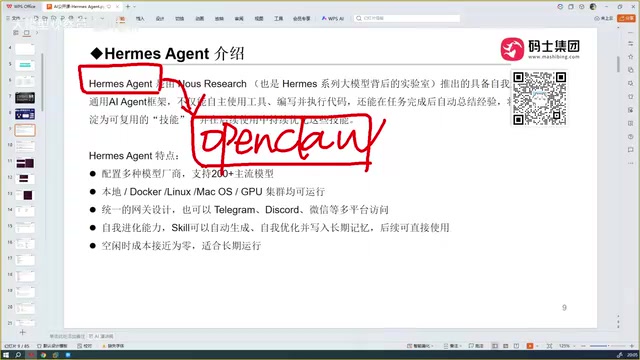Expand slideshow options dropdown arrow
Image resolution: width=640 pixels, height=360 pixels.
(537, 346)
